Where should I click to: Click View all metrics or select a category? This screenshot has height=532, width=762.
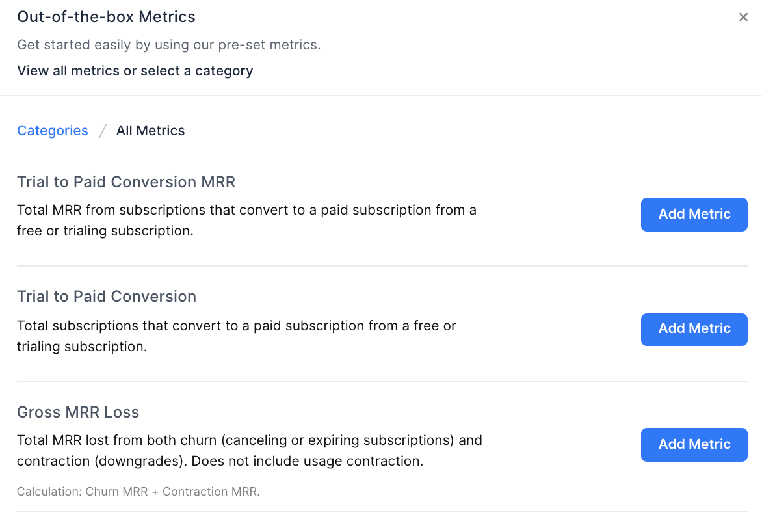(x=135, y=71)
